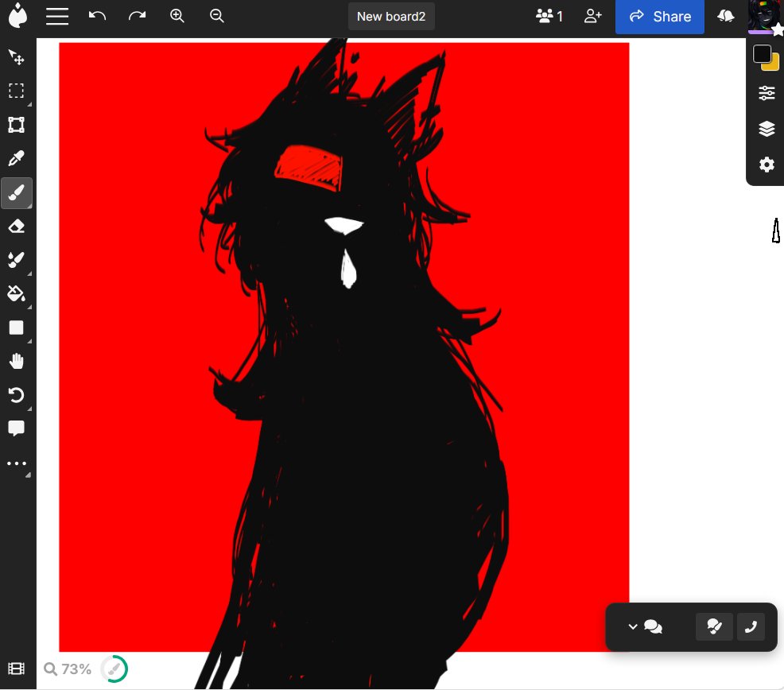Click the blue Share button

[659, 17]
